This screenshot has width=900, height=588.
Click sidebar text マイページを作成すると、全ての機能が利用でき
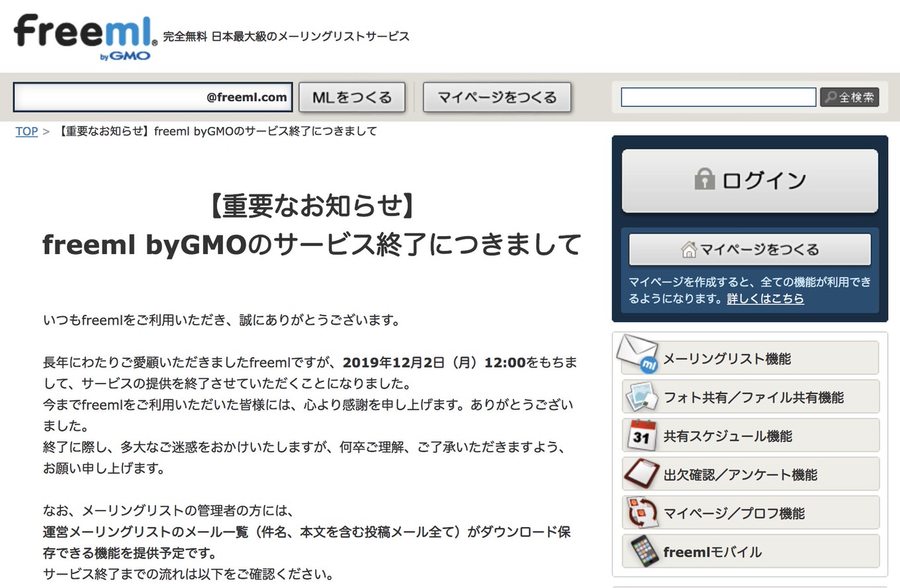pyautogui.click(x=750, y=282)
